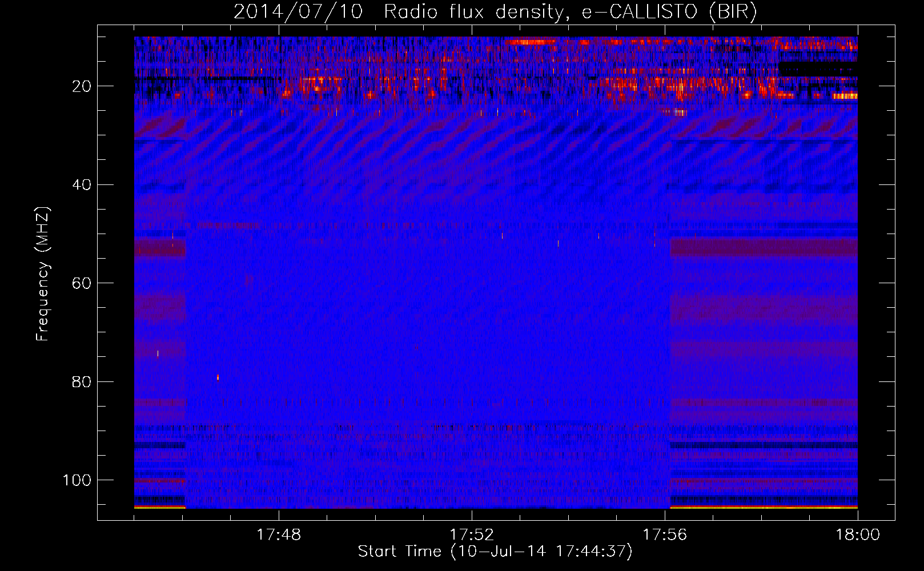The width and height of the screenshot is (924, 571).
Task: Click the '80' frequency tick label
Action: (82, 381)
